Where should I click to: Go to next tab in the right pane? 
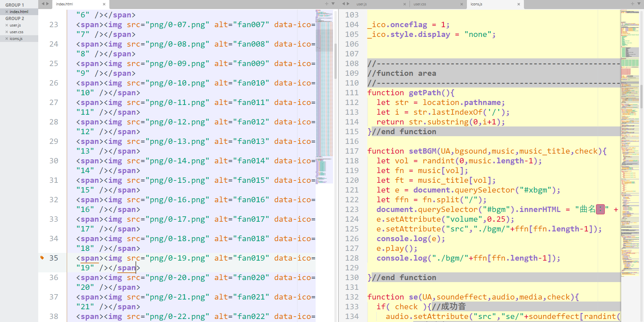pyautogui.click(x=348, y=4)
